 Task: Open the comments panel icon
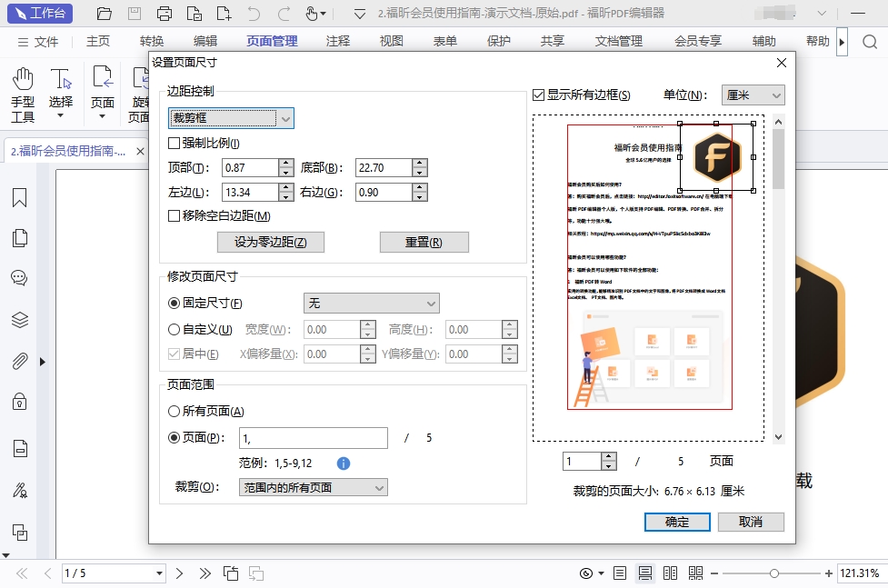[19, 278]
